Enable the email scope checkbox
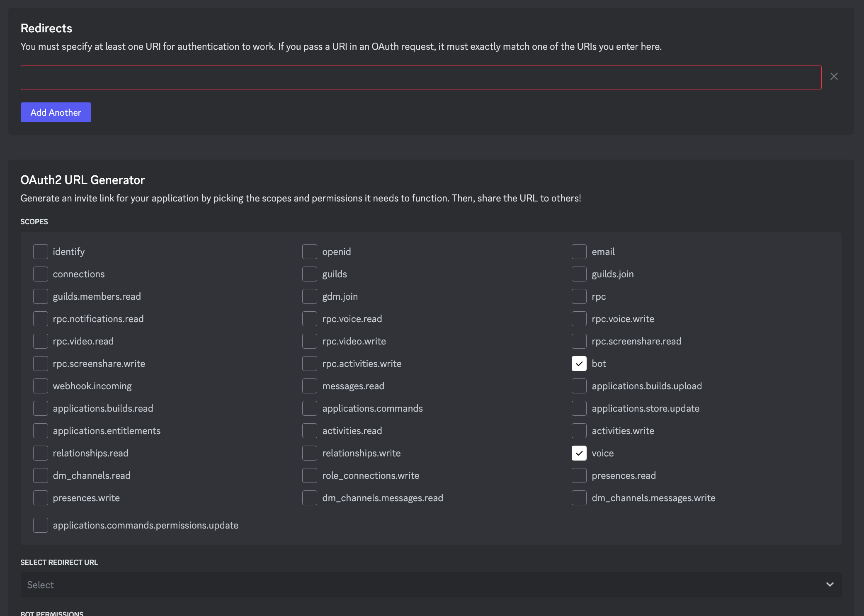 pyautogui.click(x=579, y=252)
